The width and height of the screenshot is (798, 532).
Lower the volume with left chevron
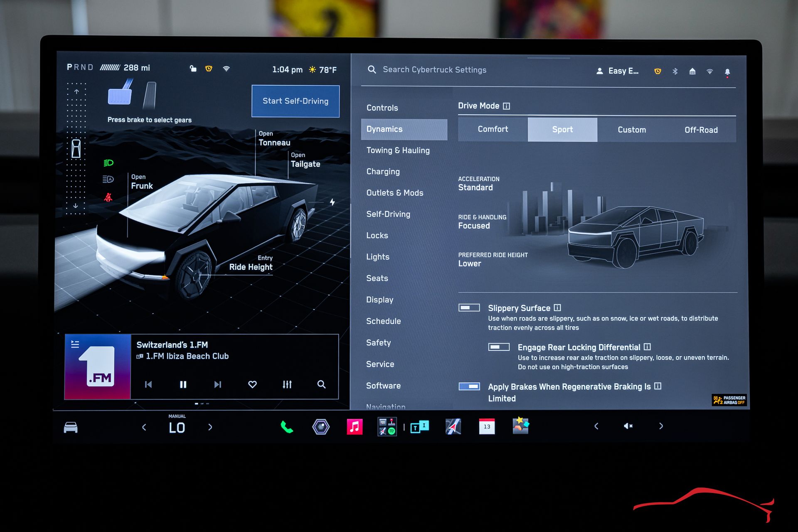(x=596, y=426)
